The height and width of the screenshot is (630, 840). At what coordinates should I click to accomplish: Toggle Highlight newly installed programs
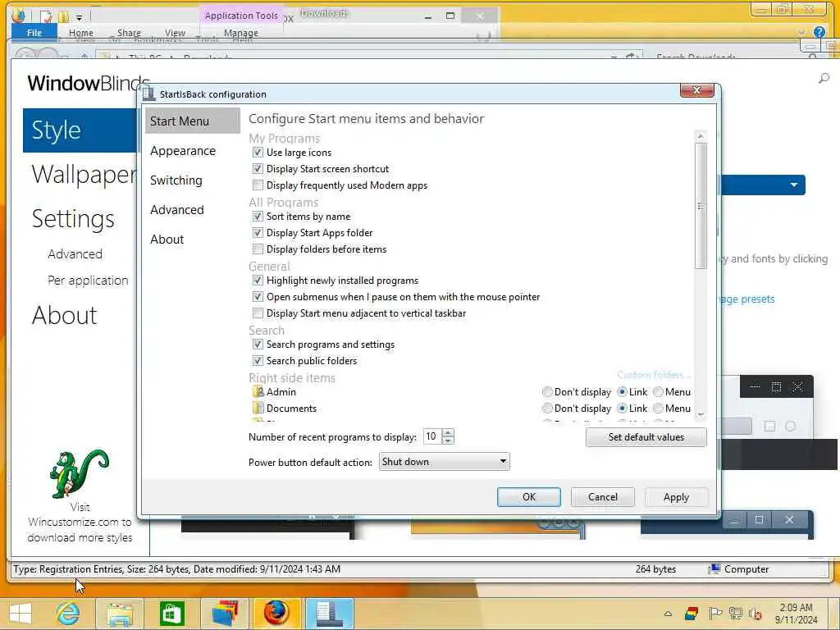(258, 281)
